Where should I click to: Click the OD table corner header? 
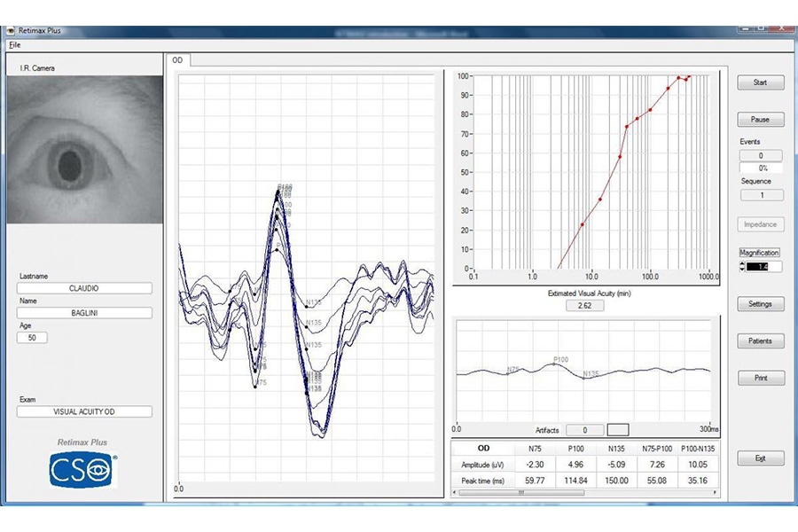pos(483,449)
